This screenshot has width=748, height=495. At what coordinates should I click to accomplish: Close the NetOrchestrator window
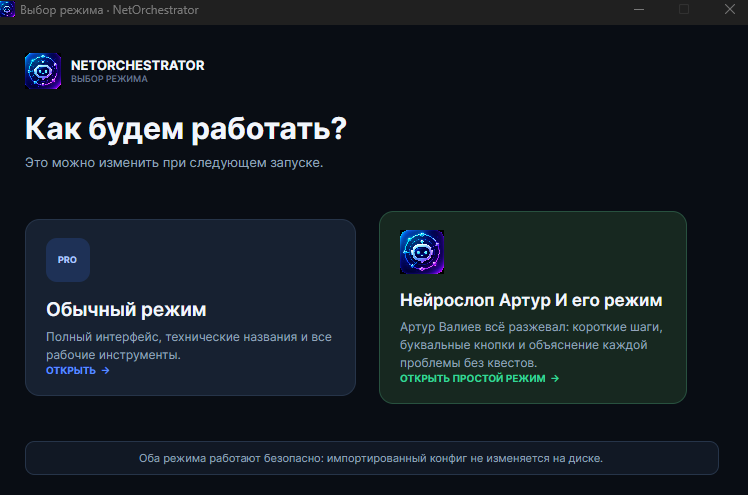pyautogui.click(x=730, y=9)
